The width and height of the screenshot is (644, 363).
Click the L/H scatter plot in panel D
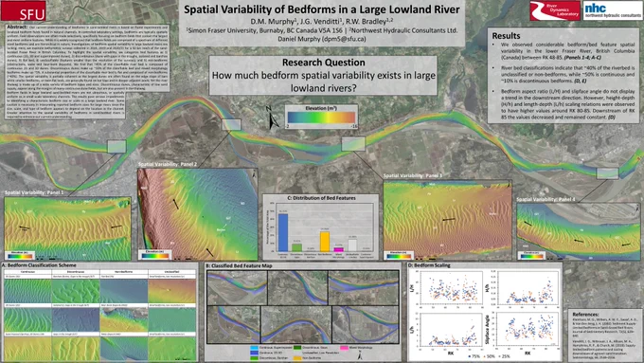click(x=451, y=289)
